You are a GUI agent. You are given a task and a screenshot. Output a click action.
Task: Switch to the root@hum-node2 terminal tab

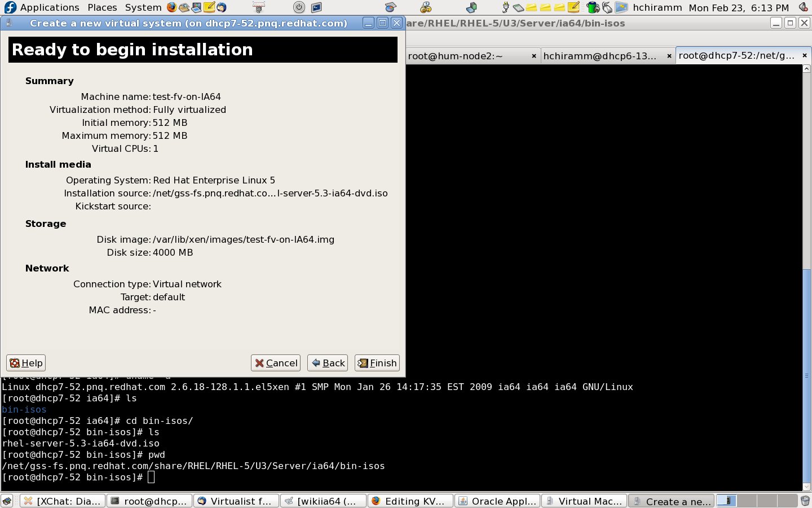coord(455,55)
